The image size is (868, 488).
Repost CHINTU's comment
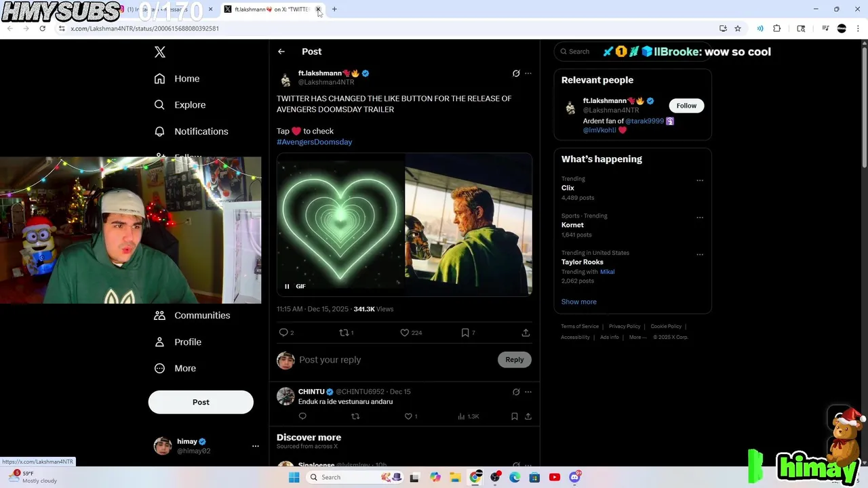pos(355,416)
